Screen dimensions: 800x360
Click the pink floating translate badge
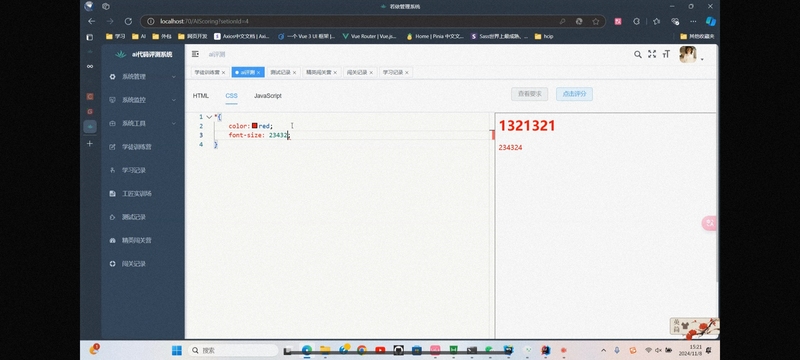pyautogui.click(x=709, y=223)
